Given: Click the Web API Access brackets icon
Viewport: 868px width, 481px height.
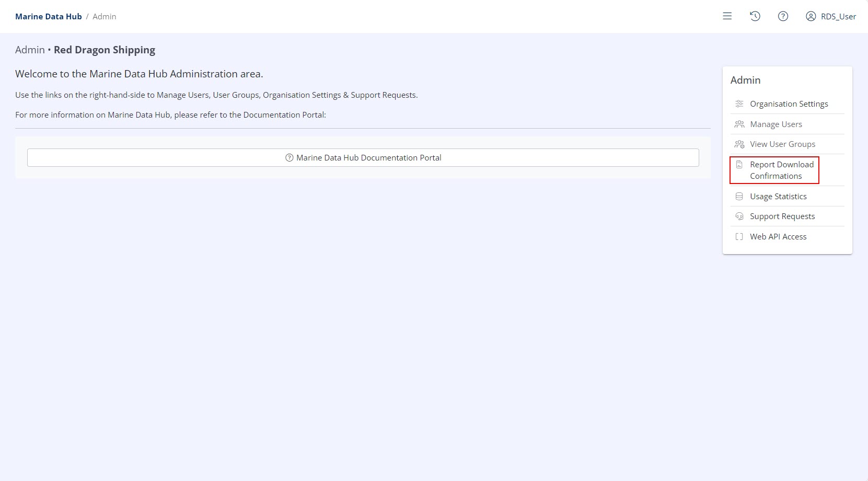Looking at the screenshot, I should click(739, 237).
